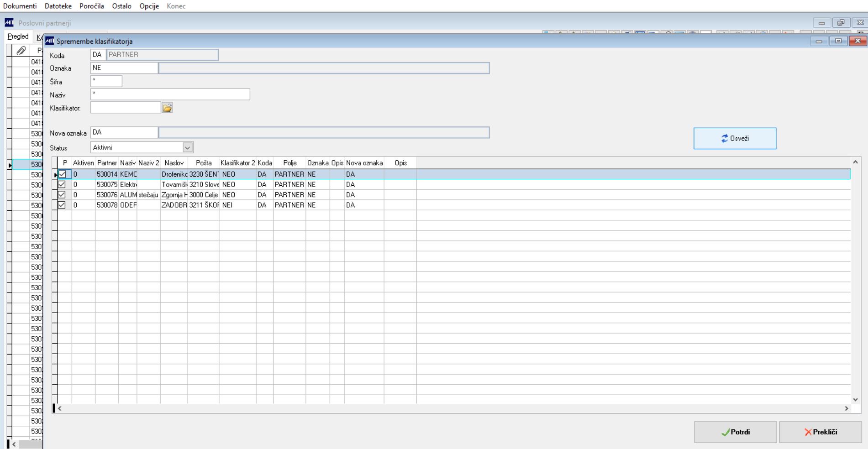Click the grid's vertical scroll down arrow
The width and height of the screenshot is (868, 449).
pos(855,400)
